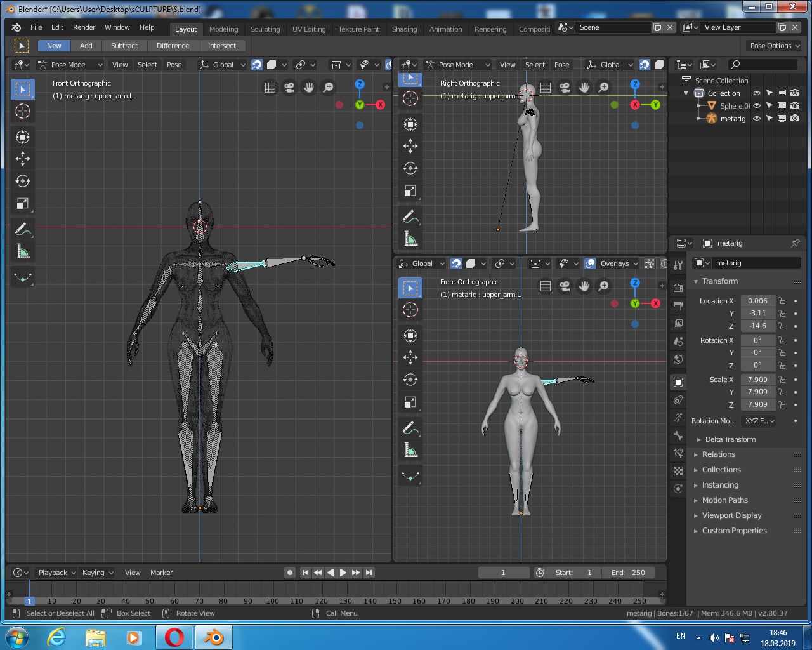Click the pan hand icon in left viewport

(309, 88)
